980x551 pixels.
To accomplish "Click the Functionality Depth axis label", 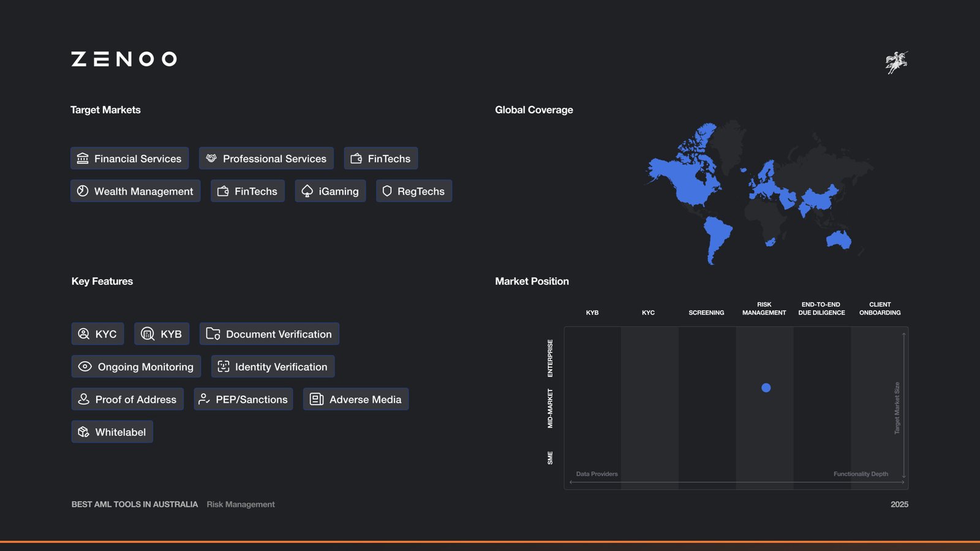I will pyautogui.click(x=861, y=474).
